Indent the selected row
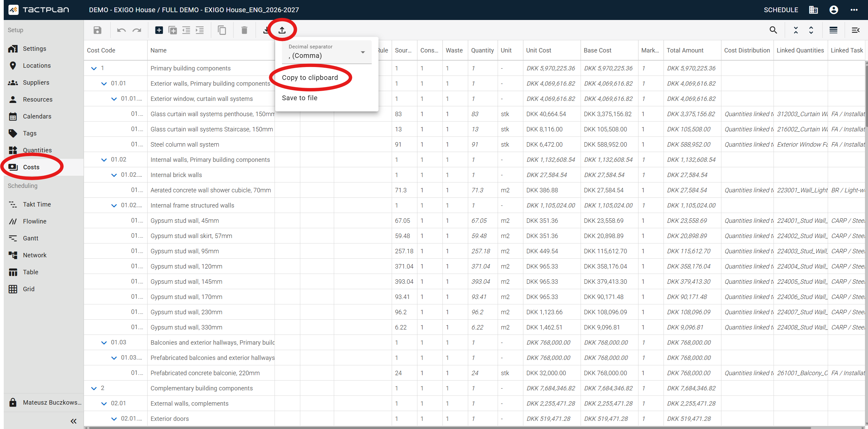 200,30
